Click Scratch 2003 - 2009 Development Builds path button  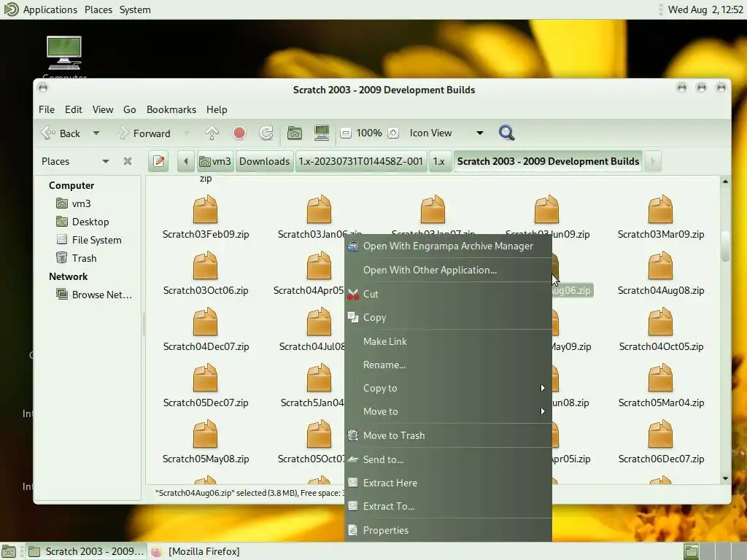[x=548, y=161]
